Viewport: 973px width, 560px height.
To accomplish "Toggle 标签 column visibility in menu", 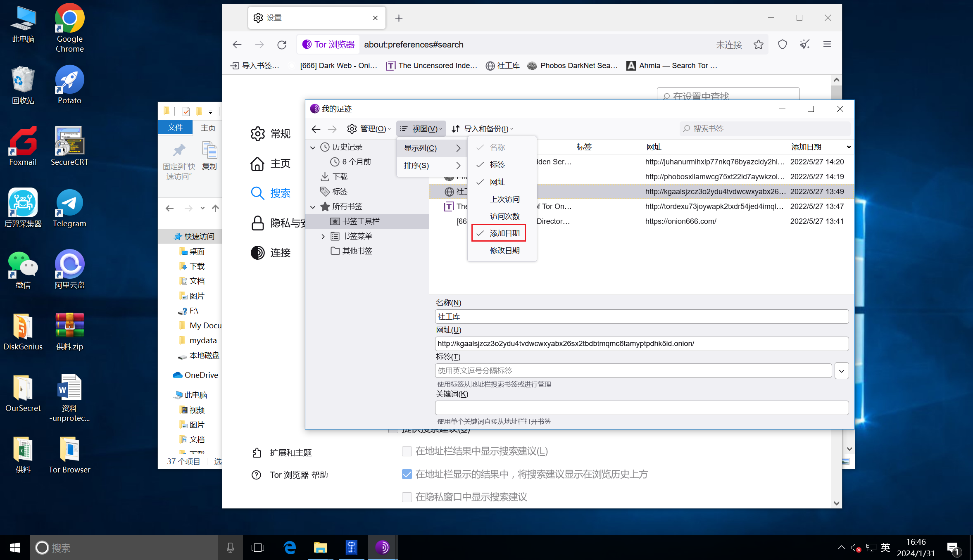I will tap(502, 165).
